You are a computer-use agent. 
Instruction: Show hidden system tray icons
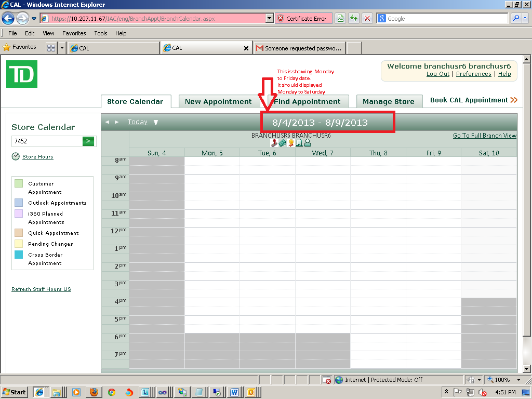tap(446, 392)
